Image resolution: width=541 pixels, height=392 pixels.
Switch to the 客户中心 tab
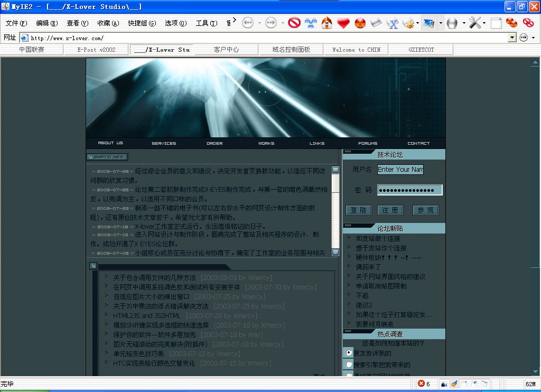[x=226, y=50]
